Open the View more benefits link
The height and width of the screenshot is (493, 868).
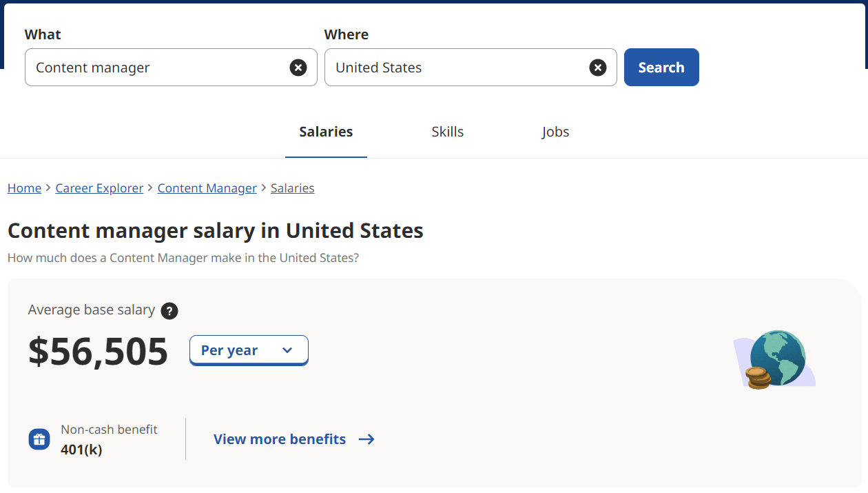click(x=280, y=439)
